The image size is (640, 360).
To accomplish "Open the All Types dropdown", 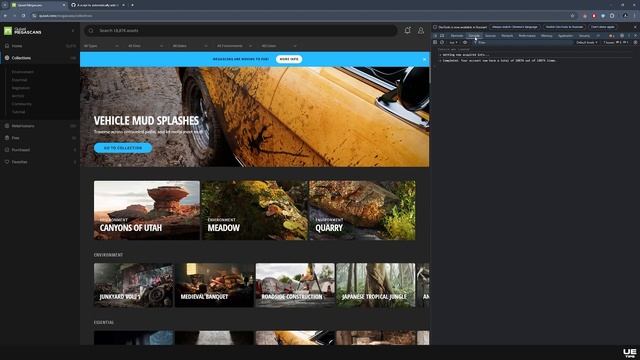I will pos(101,46).
